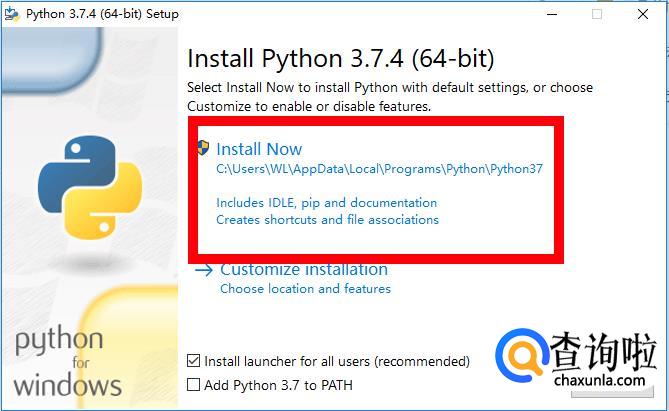Screen dimensions: 669x411
Task: Uncheck Install launcher for all users
Action: [194, 361]
